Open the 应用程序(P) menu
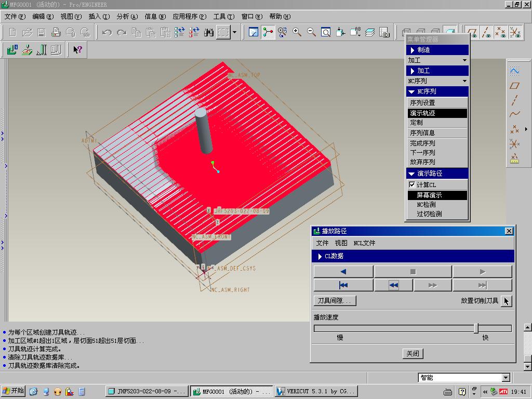The width and height of the screenshot is (532, 399). tap(190, 16)
